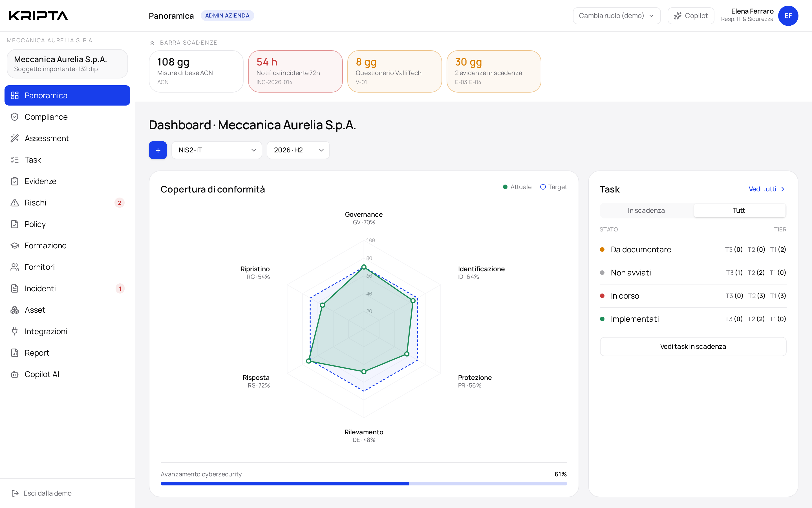Click the Policy document icon
The image size is (812, 508).
pos(14,224)
